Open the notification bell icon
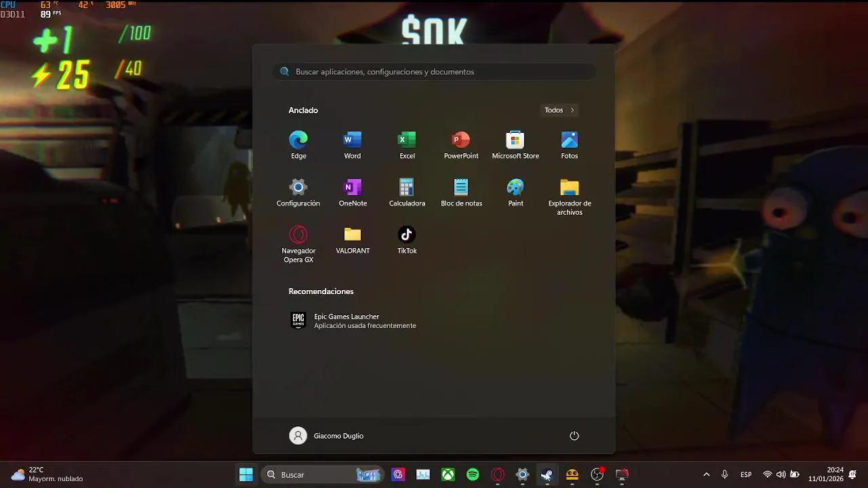This screenshot has width=868, height=488. [853, 474]
